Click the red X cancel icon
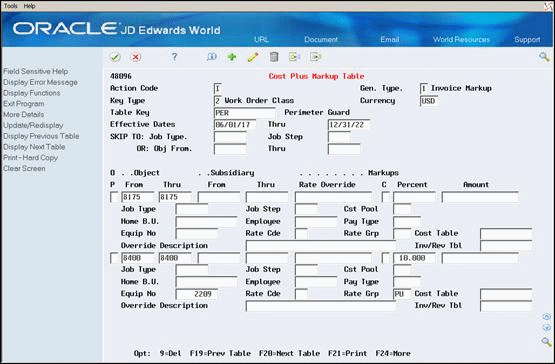555x364 pixels. point(136,57)
